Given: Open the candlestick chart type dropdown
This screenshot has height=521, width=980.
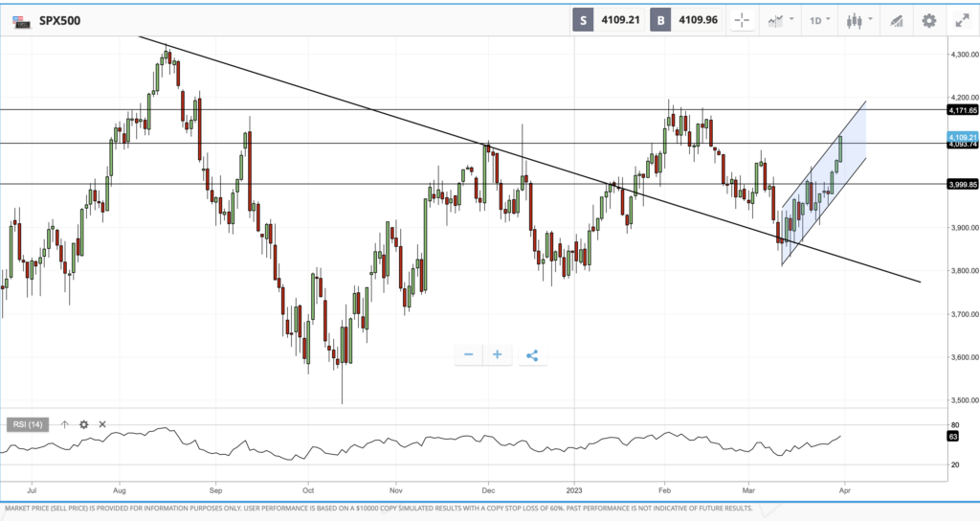Looking at the screenshot, I should click(857, 19).
